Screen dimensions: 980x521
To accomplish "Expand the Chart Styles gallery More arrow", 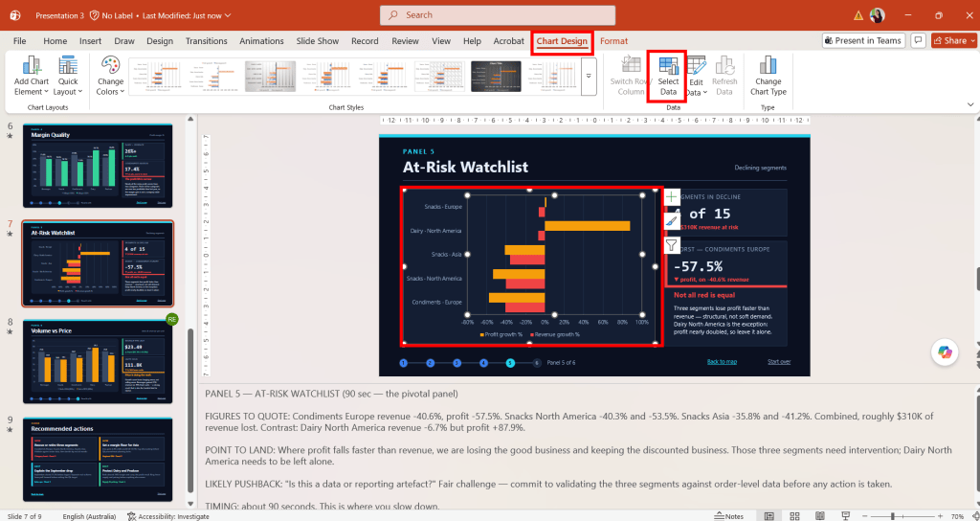I will click(x=589, y=75).
